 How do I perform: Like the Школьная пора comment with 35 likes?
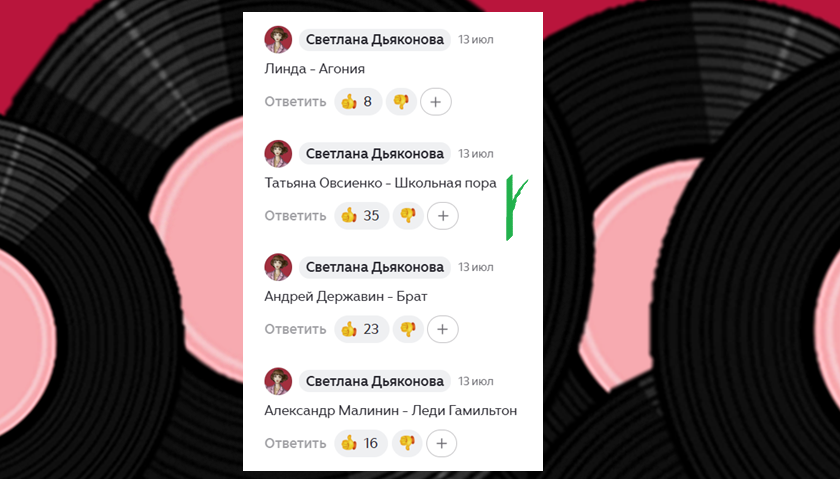[362, 215]
